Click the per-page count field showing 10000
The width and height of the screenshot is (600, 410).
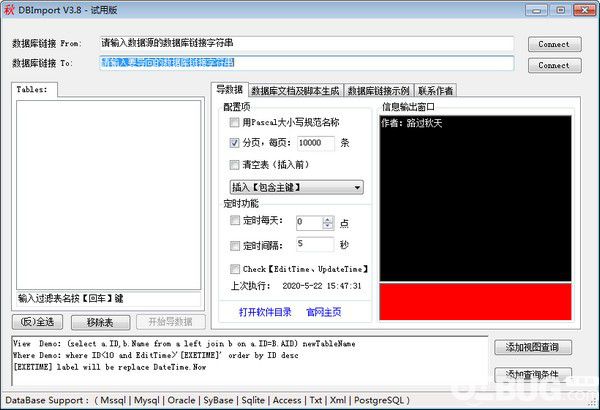point(315,143)
